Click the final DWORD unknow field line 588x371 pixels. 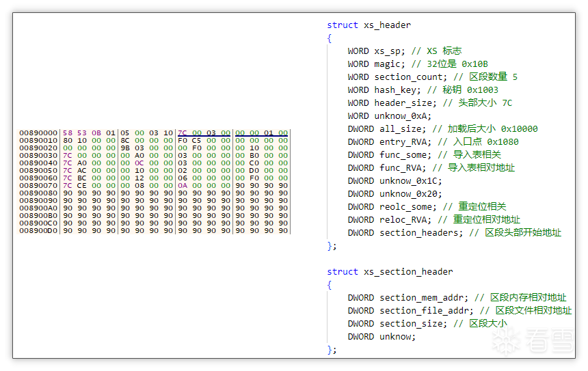382,337
